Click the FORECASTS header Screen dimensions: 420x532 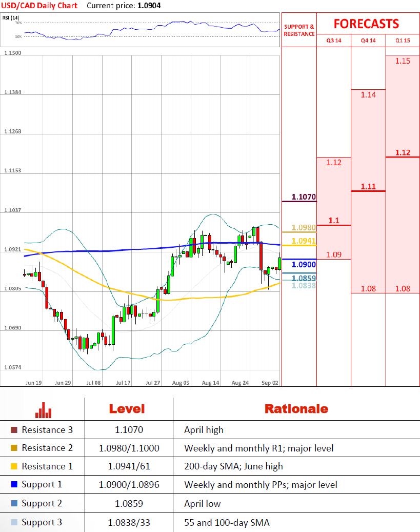click(x=366, y=24)
